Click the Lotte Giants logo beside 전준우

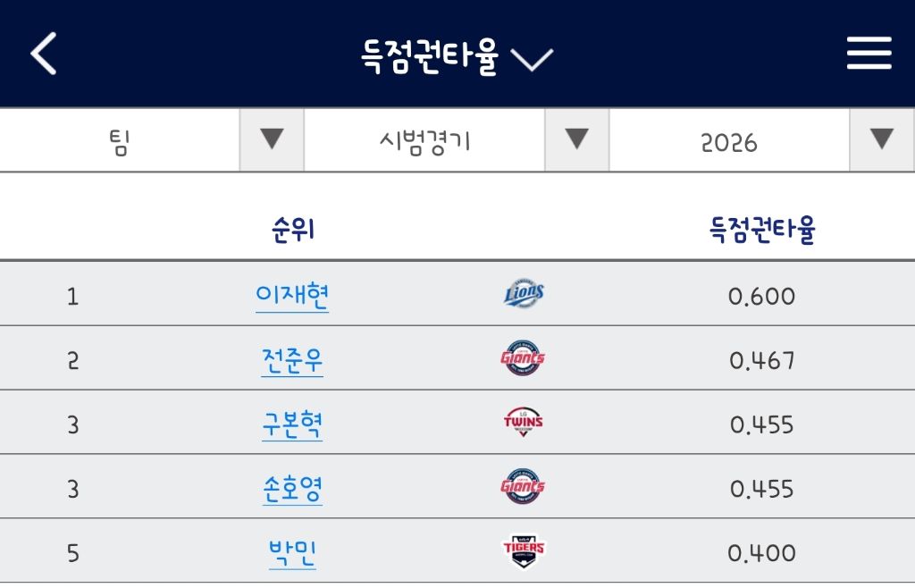click(x=523, y=357)
